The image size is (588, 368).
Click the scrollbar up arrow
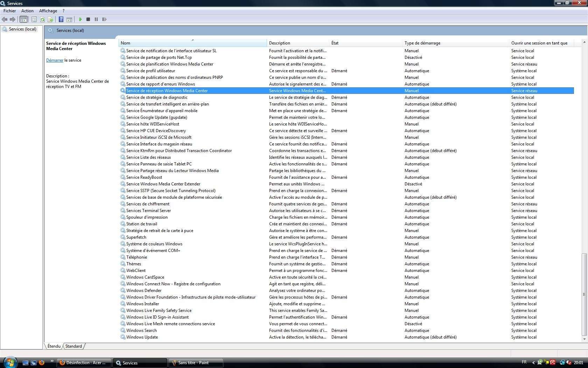[x=584, y=42]
